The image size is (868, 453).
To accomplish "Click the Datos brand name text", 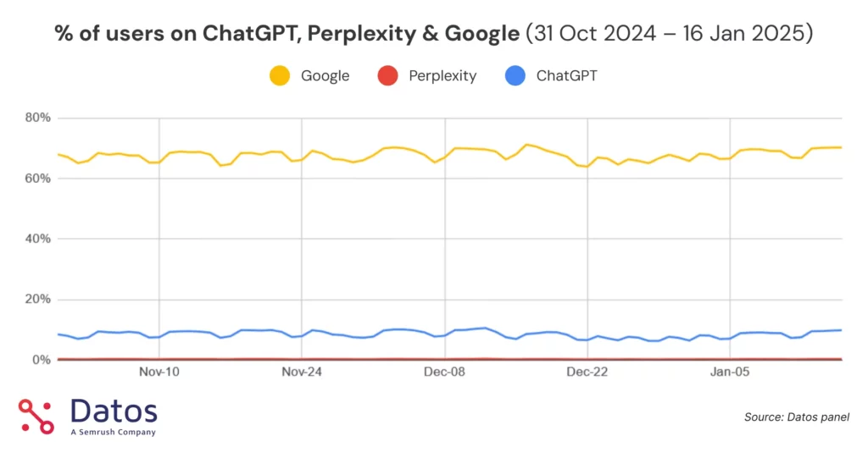I will (x=114, y=412).
